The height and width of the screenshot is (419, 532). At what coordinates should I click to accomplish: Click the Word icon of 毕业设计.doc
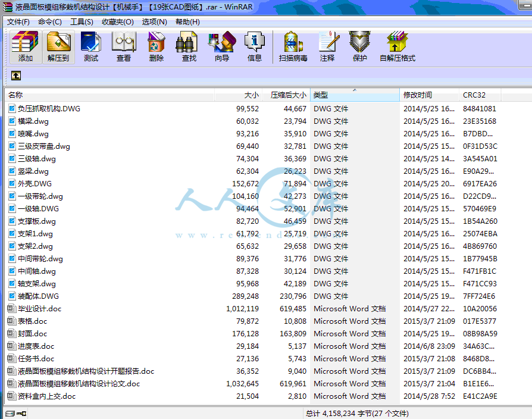tap(12, 308)
